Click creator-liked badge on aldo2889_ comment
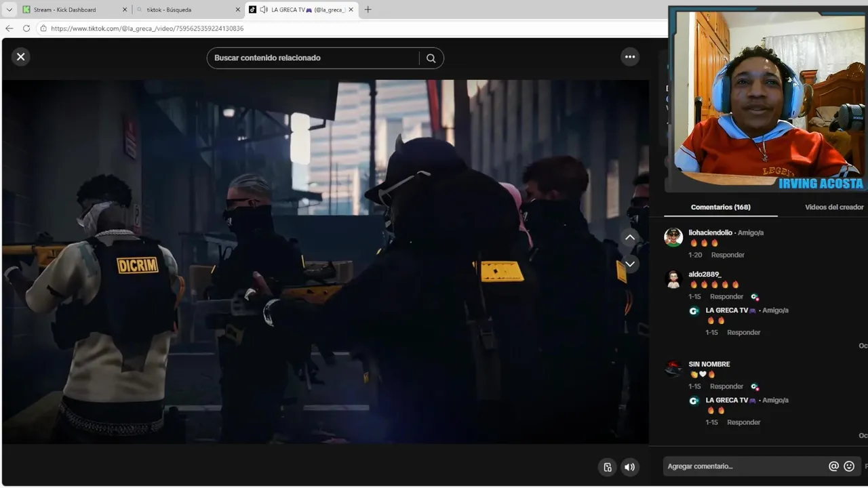 755,297
